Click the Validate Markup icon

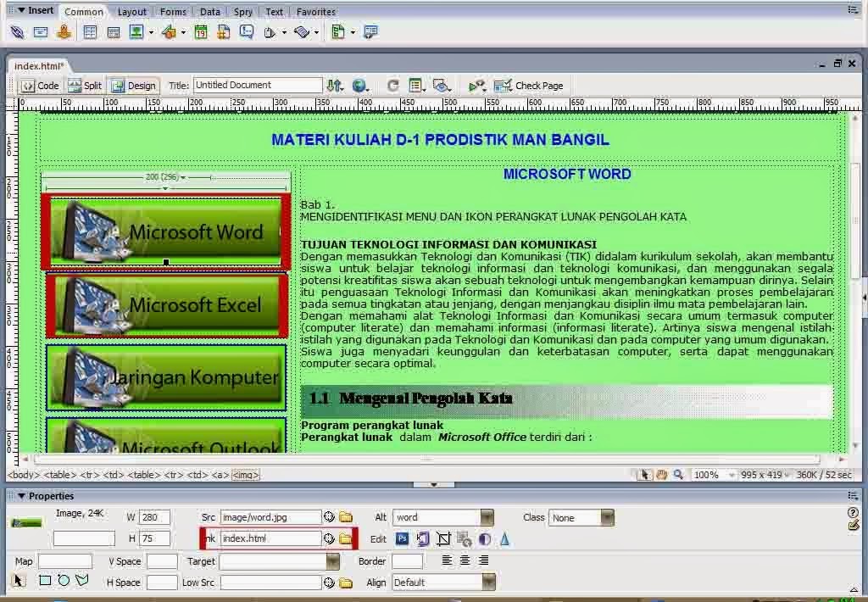pyautogui.click(x=476, y=86)
